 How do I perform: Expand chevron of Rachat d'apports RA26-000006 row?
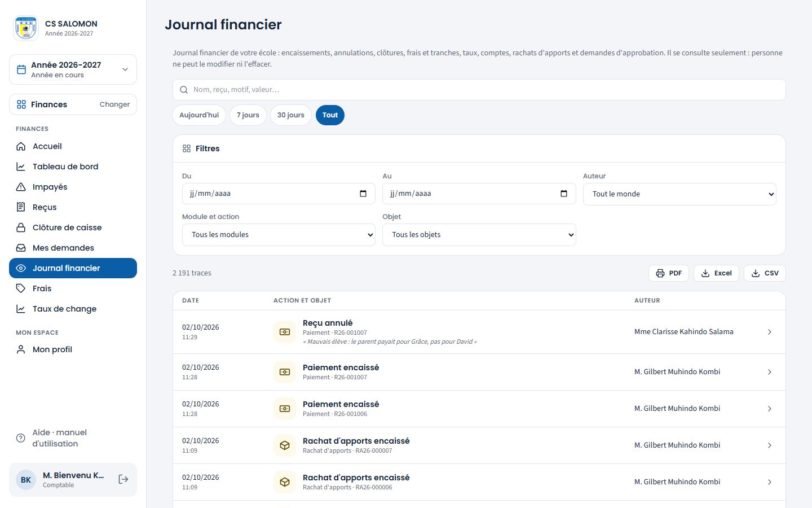[x=770, y=482]
